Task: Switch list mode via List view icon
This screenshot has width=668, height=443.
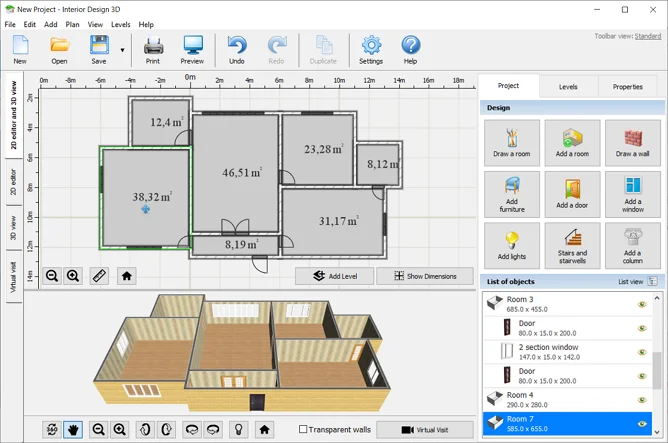Action: pyautogui.click(x=652, y=281)
